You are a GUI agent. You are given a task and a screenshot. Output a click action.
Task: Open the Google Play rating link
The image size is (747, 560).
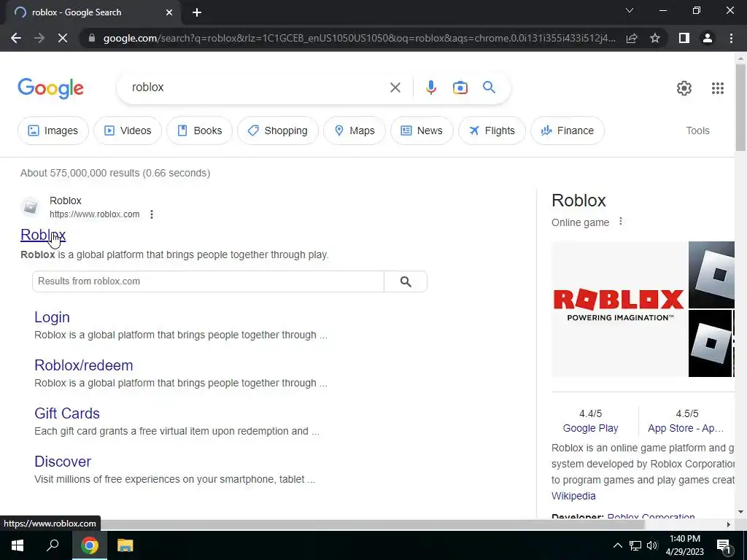(590, 428)
